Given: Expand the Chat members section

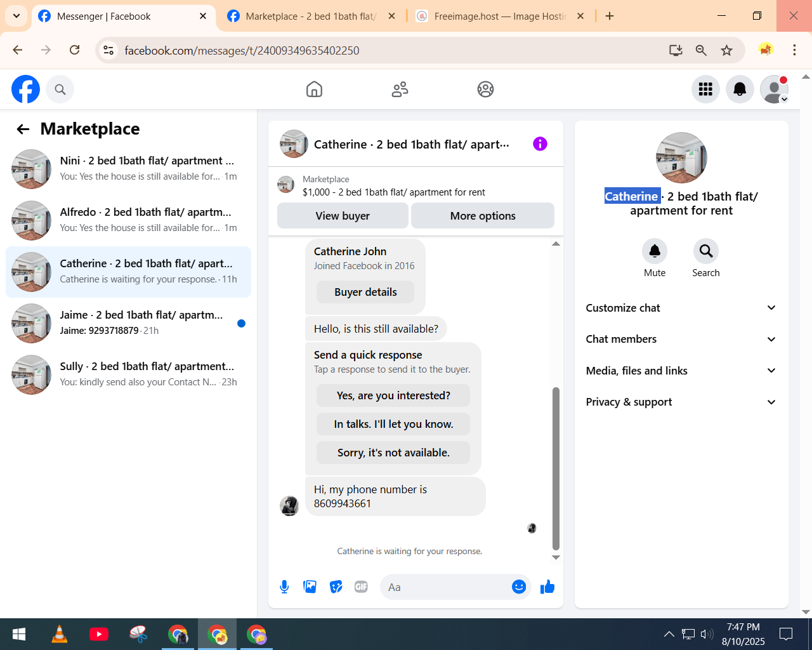Looking at the screenshot, I should click(x=681, y=339).
